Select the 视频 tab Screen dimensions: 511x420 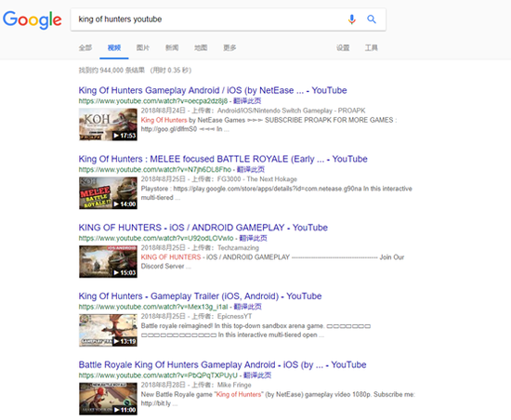tap(114, 48)
